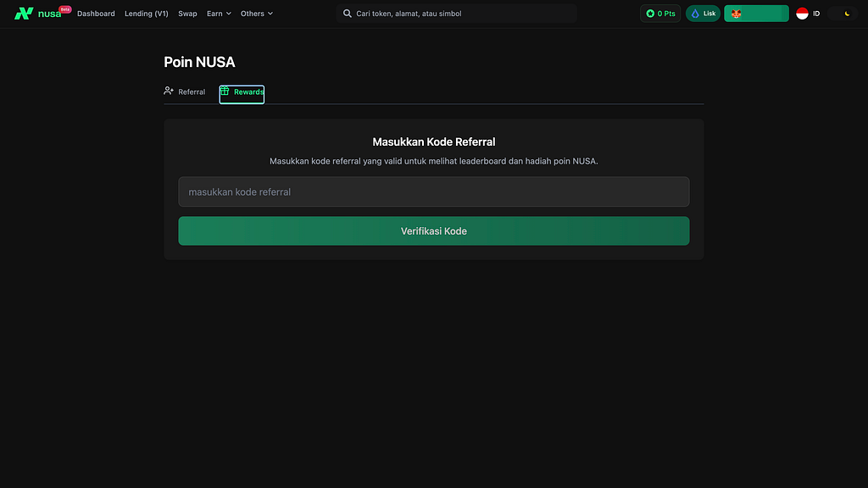This screenshot has width=868, height=488.
Task: Open the Lisk network selector
Action: 703,14
